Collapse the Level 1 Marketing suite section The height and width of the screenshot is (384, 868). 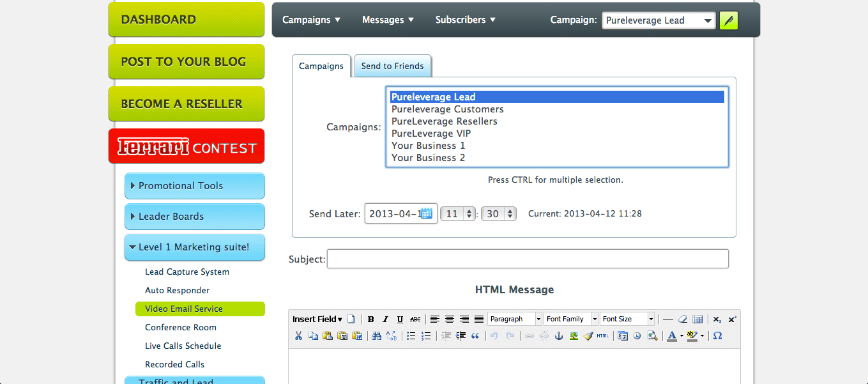point(195,247)
